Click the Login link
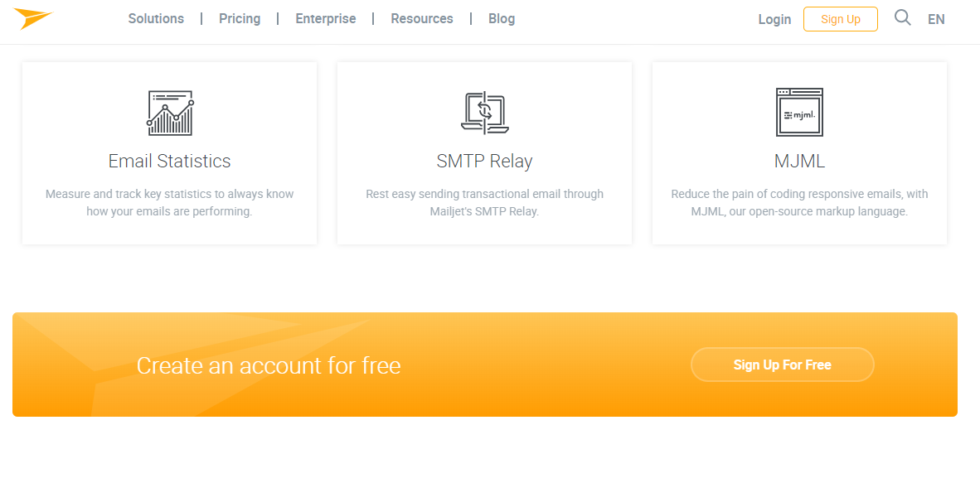Image resolution: width=980 pixels, height=483 pixels. point(775,19)
